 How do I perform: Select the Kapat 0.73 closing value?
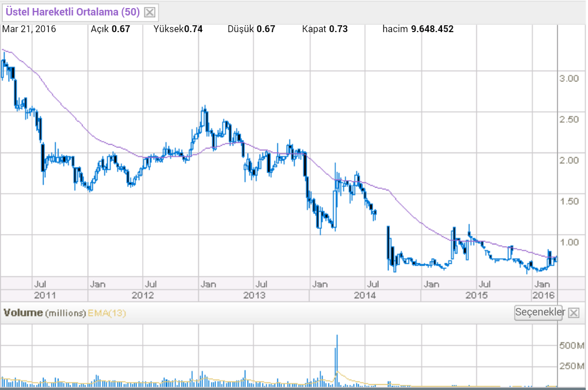[x=324, y=29]
